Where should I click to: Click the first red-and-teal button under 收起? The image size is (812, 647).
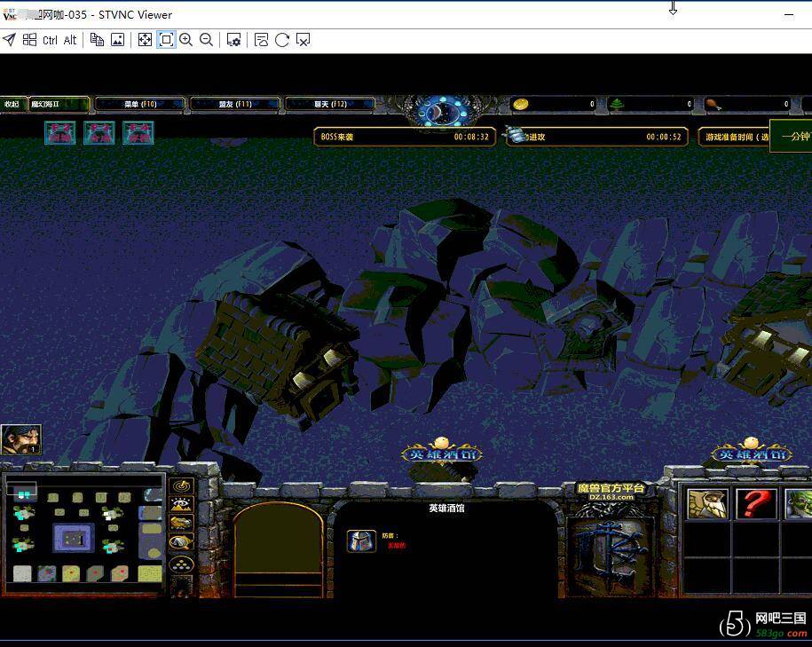(60, 132)
